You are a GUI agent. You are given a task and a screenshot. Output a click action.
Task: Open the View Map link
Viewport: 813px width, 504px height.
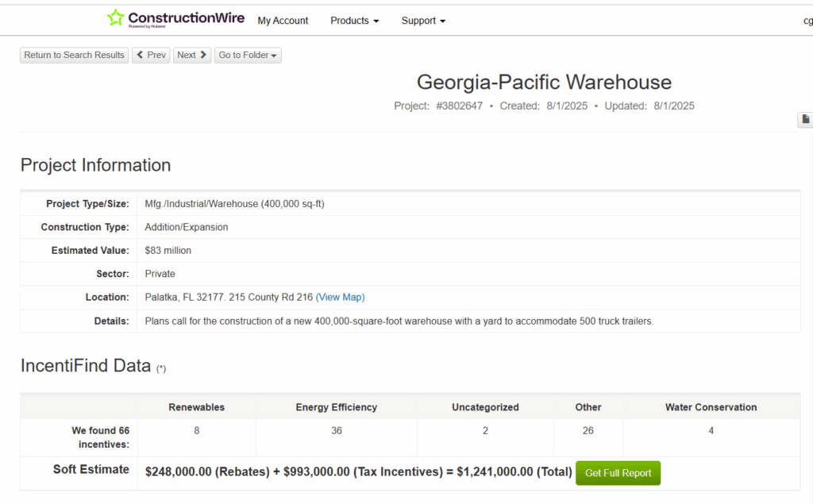pos(340,297)
